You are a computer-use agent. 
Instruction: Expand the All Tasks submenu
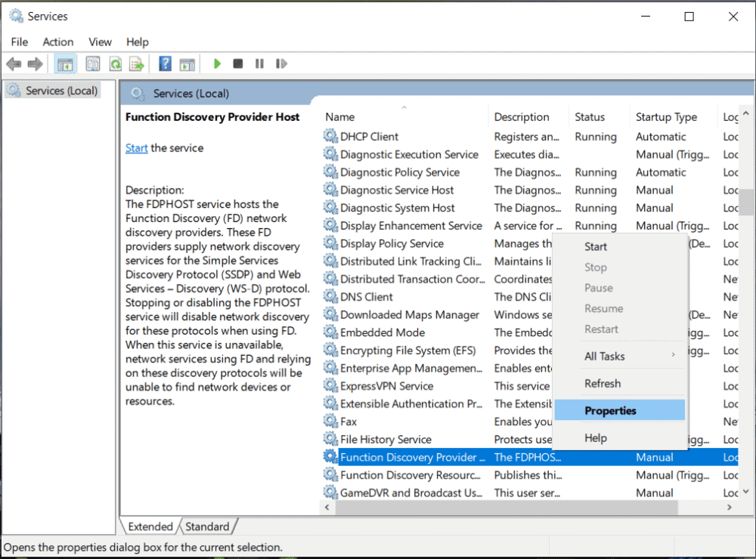[605, 356]
